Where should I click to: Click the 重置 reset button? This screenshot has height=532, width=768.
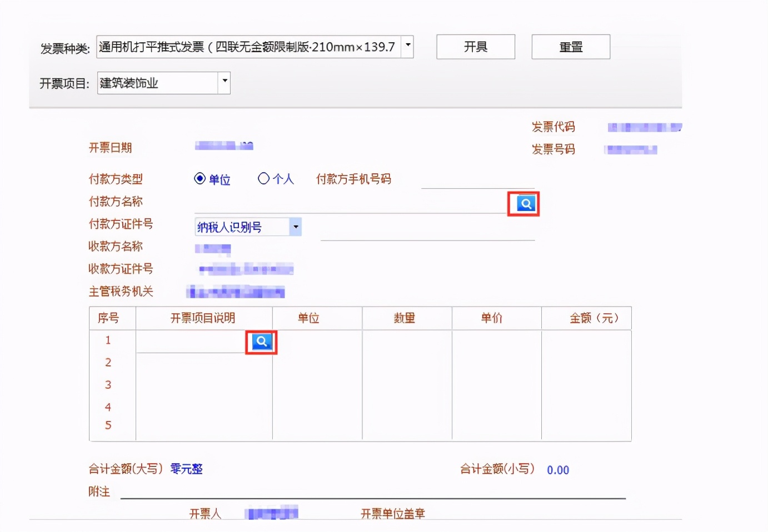(571, 47)
